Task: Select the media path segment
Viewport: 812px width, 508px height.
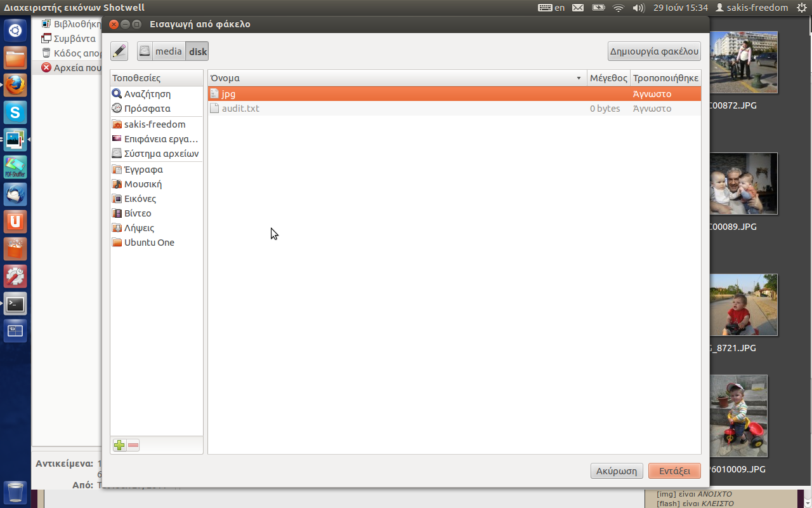Action: click(168, 51)
